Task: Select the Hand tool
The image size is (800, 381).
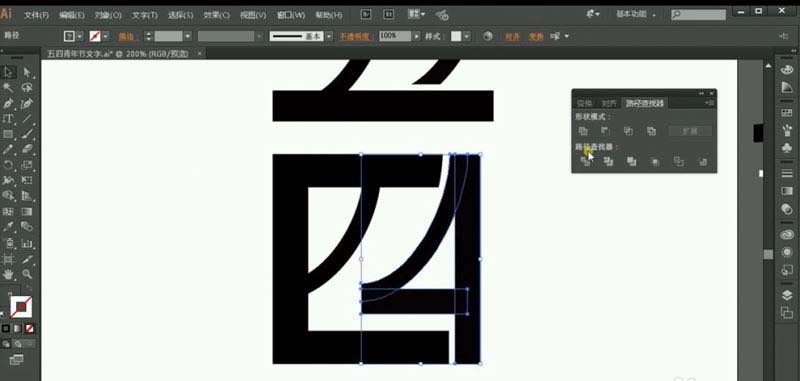Action: (x=9, y=274)
